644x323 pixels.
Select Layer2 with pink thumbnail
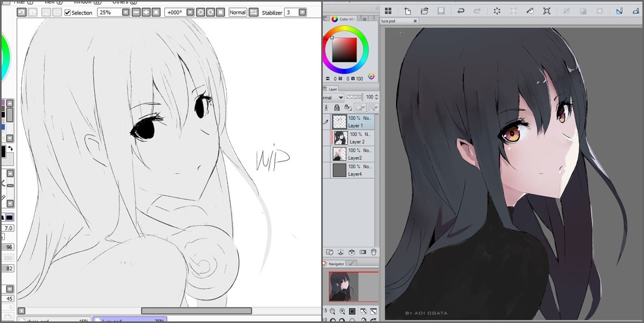pyautogui.click(x=353, y=154)
